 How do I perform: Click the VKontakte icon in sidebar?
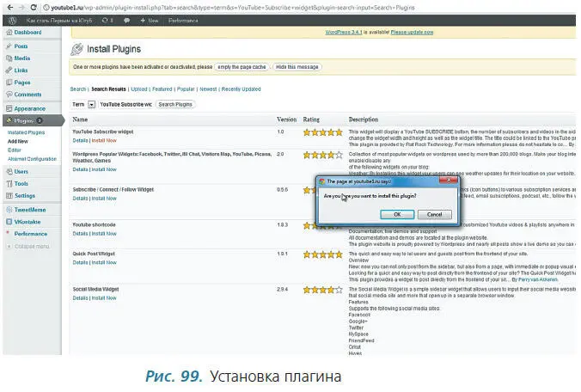pyautogui.click(x=9, y=222)
